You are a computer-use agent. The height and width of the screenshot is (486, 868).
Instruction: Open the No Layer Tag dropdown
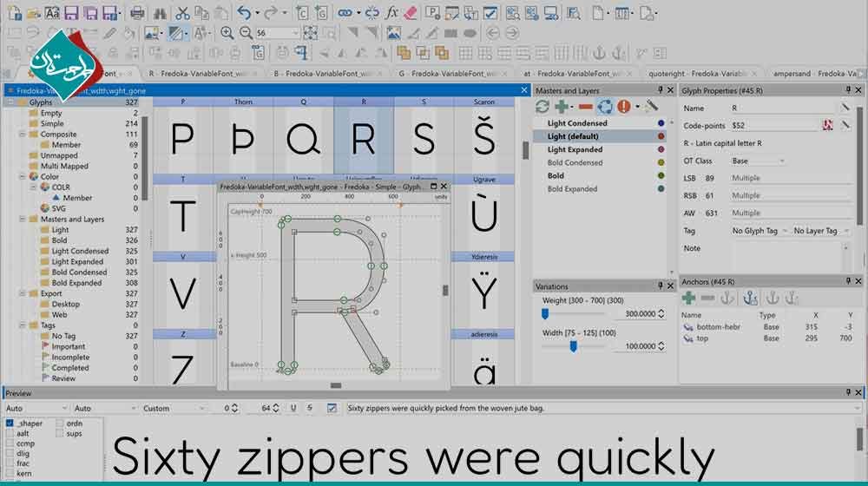tap(821, 231)
